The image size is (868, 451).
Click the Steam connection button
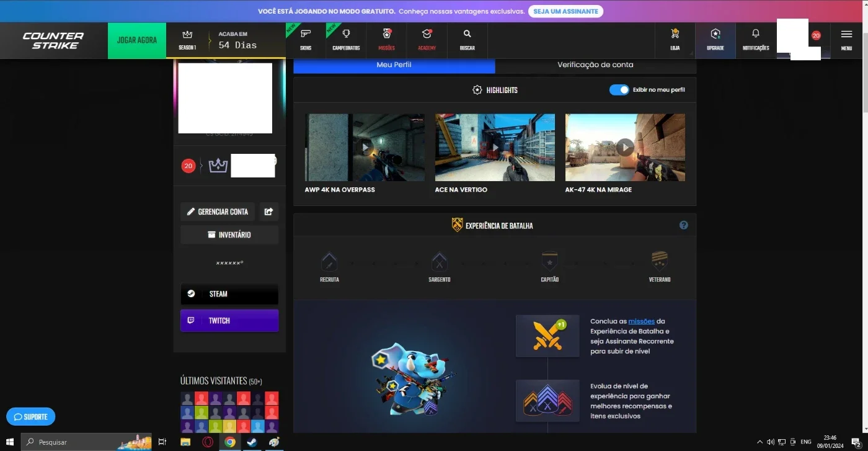coord(229,294)
